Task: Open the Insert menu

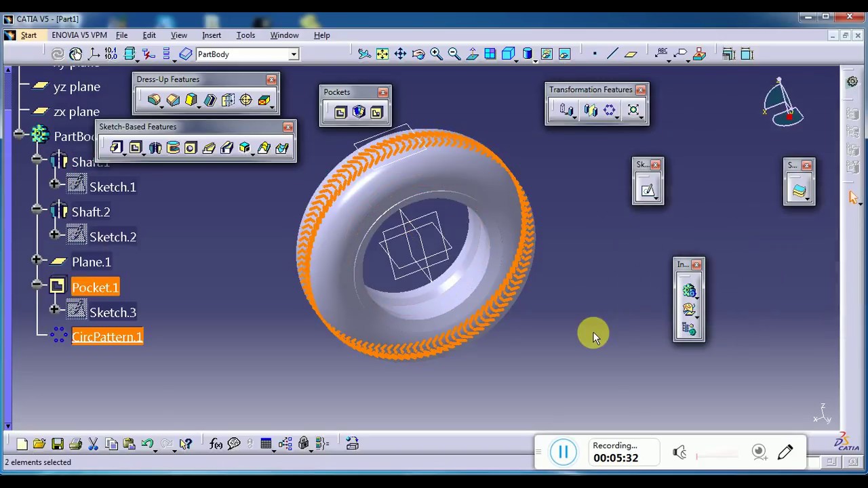Action: 212,35
